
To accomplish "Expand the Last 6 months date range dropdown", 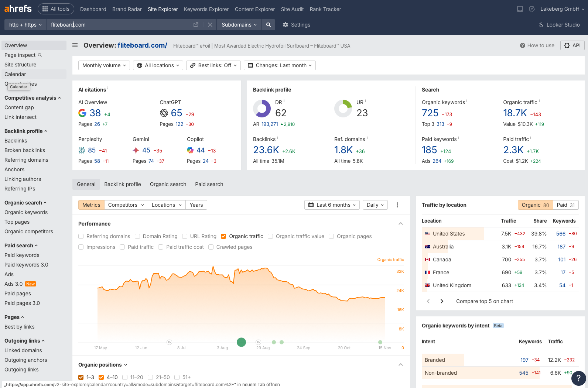I will [332, 205].
